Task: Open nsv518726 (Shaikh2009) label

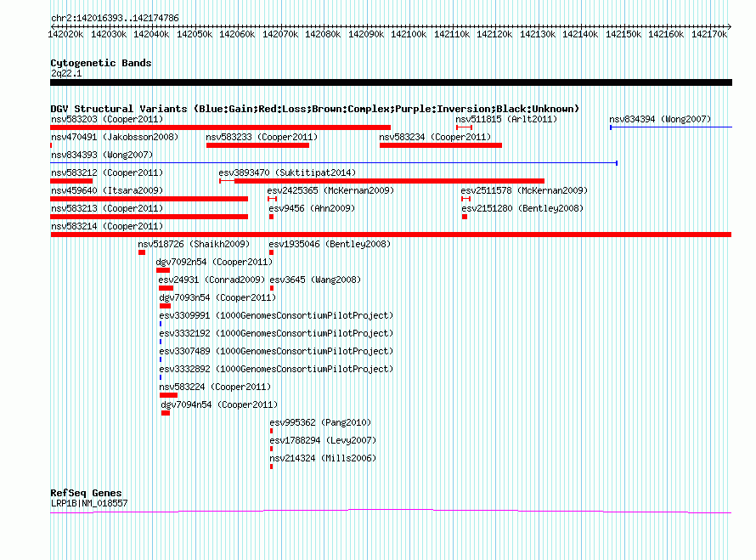Action: [194, 244]
